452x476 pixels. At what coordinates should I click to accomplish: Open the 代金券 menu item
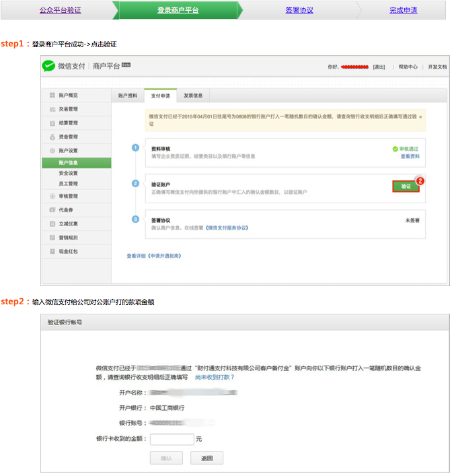tap(77, 210)
